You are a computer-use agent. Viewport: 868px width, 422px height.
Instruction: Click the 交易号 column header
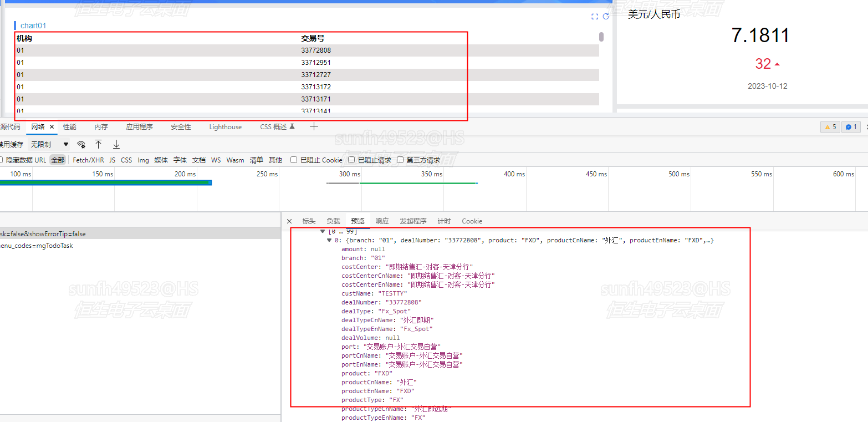313,38
